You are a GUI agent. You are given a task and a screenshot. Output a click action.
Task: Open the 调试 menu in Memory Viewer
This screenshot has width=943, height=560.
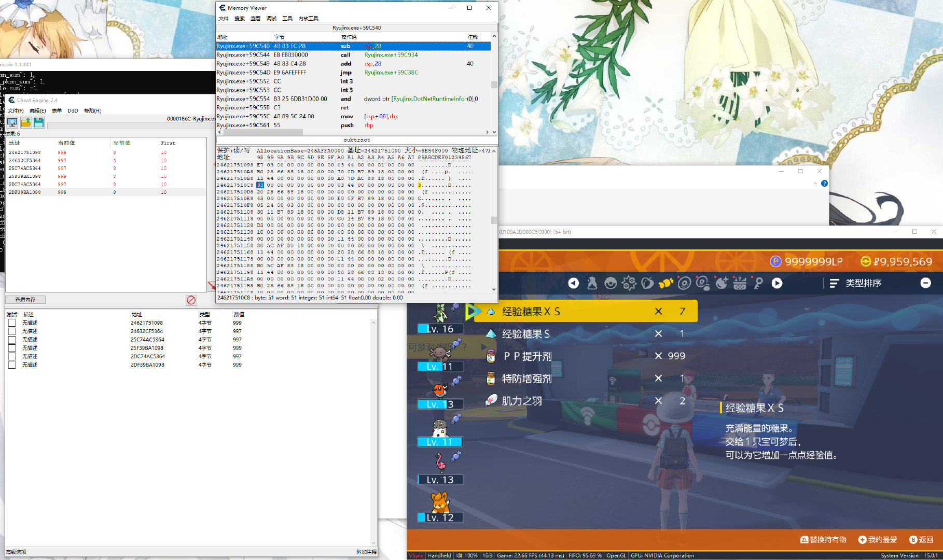[272, 19]
